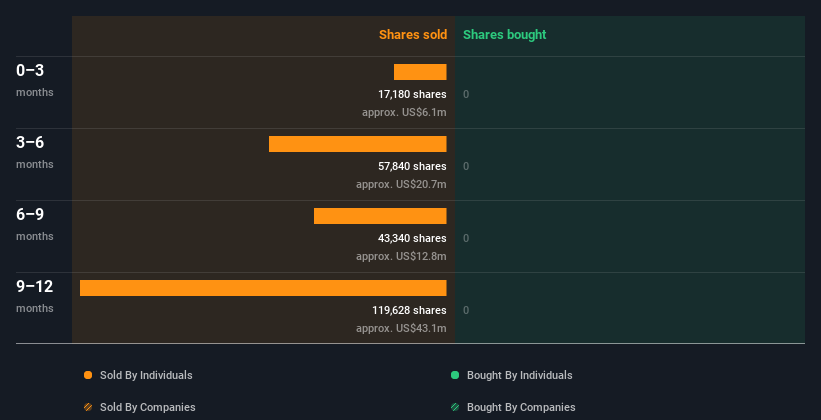Click the 0–3 months row label

tap(35, 80)
